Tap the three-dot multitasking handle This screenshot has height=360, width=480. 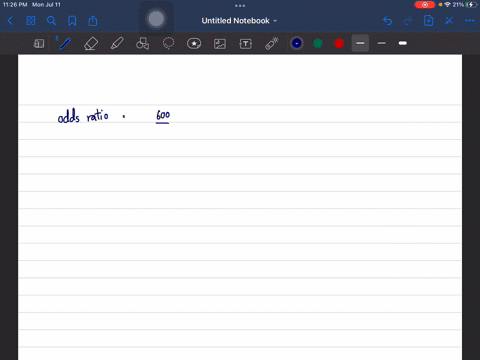(240, 5)
